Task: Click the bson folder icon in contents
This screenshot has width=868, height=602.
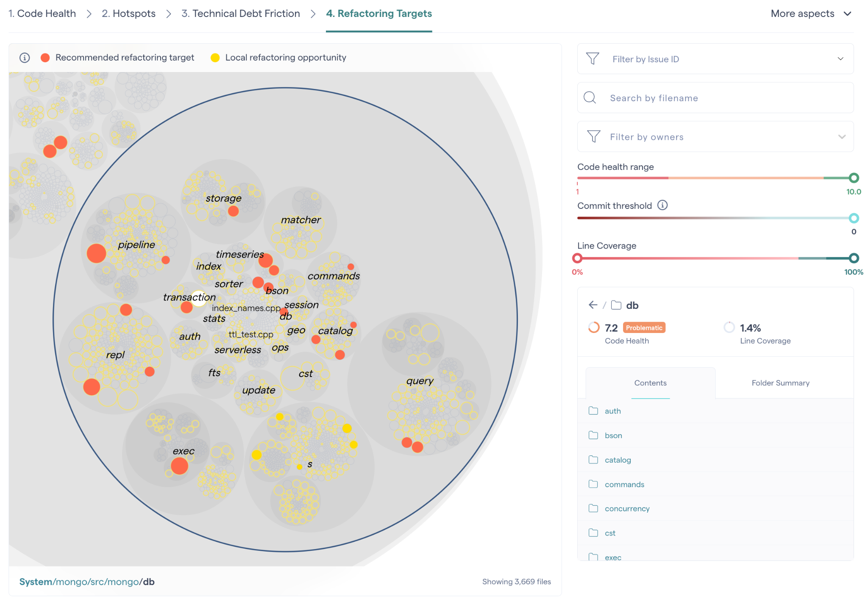Action: [x=593, y=435]
